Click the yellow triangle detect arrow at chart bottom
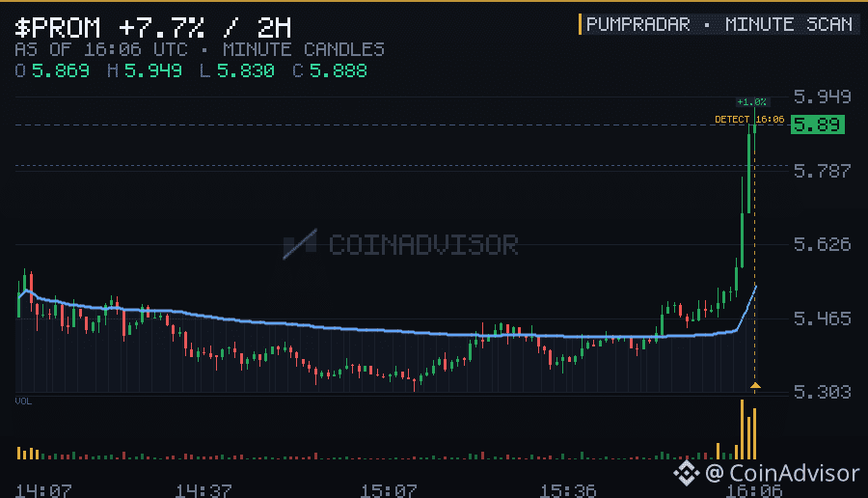 pos(755,385)
